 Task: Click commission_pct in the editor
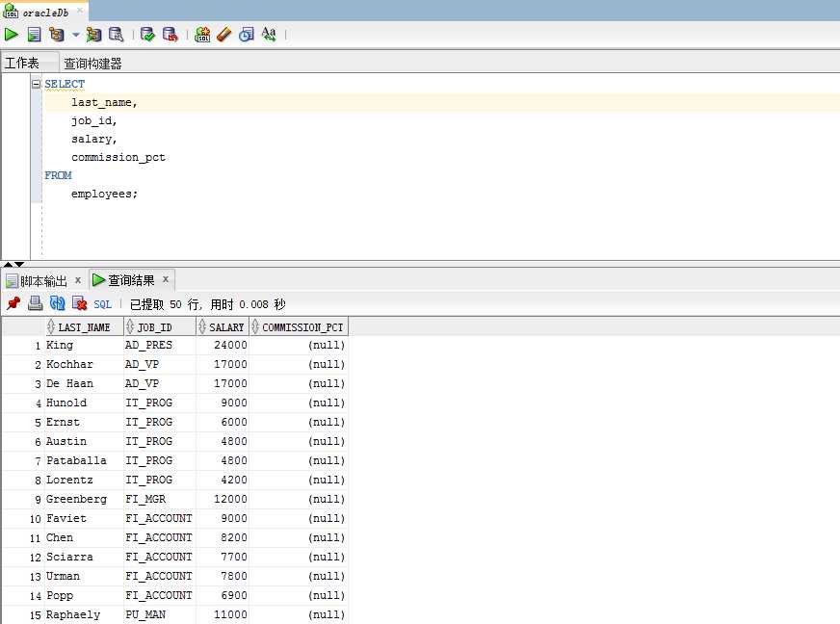[x=118, y=157]
